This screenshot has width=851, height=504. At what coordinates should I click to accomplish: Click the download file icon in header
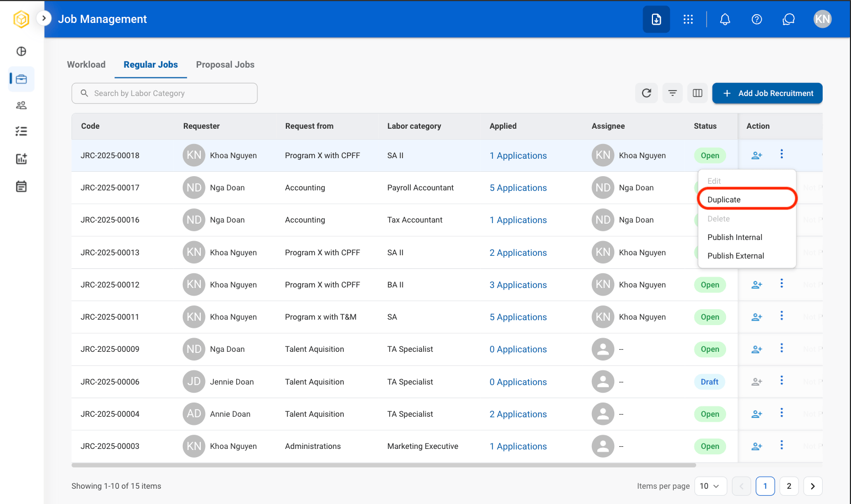click(656, 19)
